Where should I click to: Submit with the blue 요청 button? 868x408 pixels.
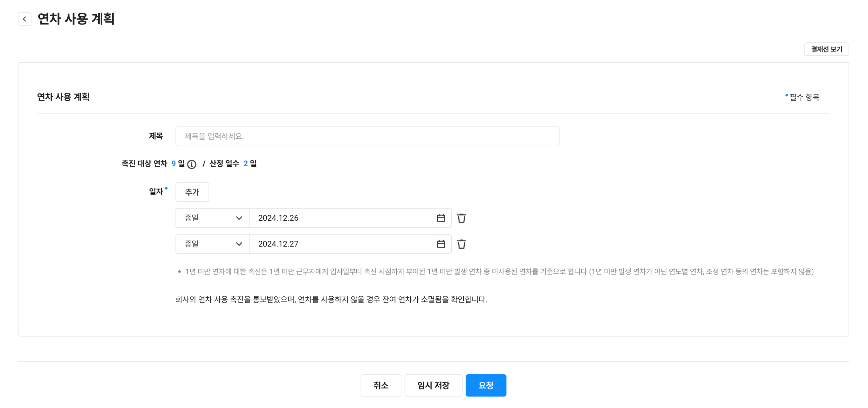tap(486, 385)
